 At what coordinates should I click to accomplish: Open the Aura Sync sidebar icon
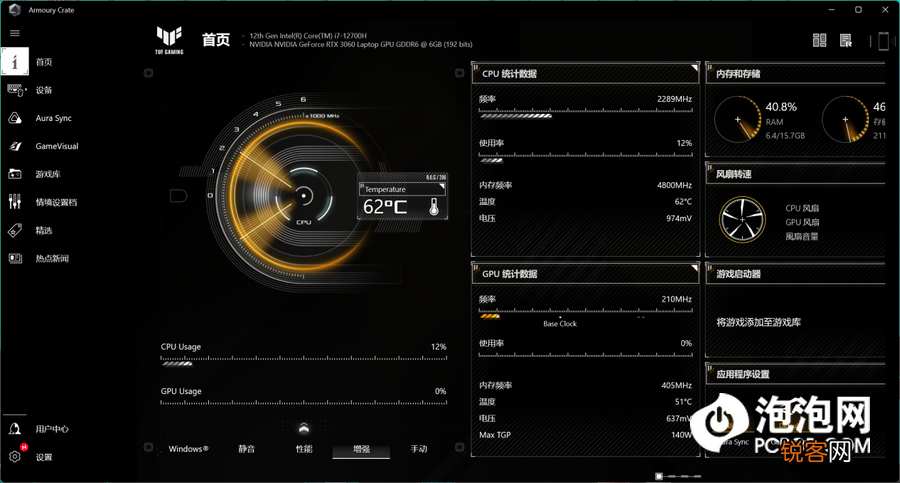click(15, 118)
